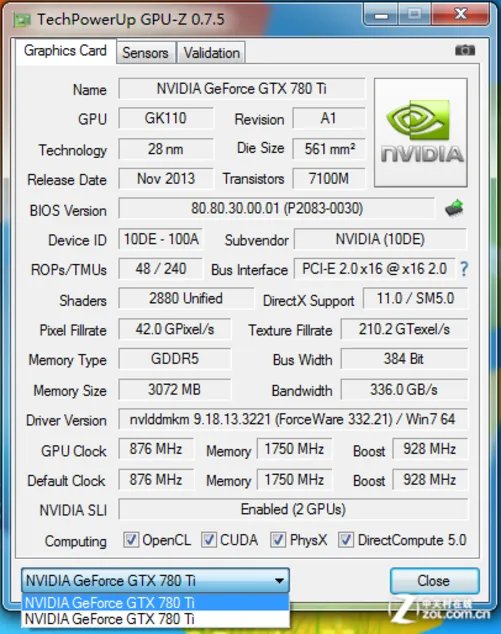Click the Subvendor field NVIDIA (10DE)
Viewport: 501px width, 634px height.
coord(380,239)
